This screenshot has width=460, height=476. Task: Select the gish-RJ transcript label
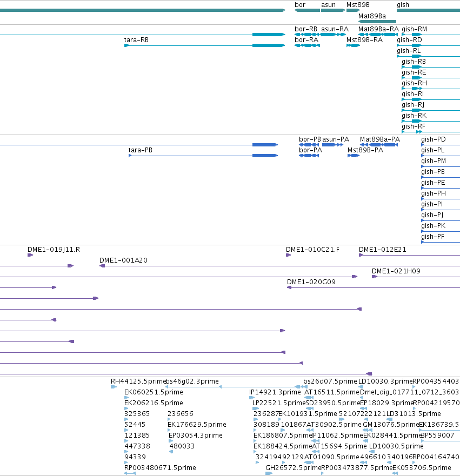click(x=413, y=105)
